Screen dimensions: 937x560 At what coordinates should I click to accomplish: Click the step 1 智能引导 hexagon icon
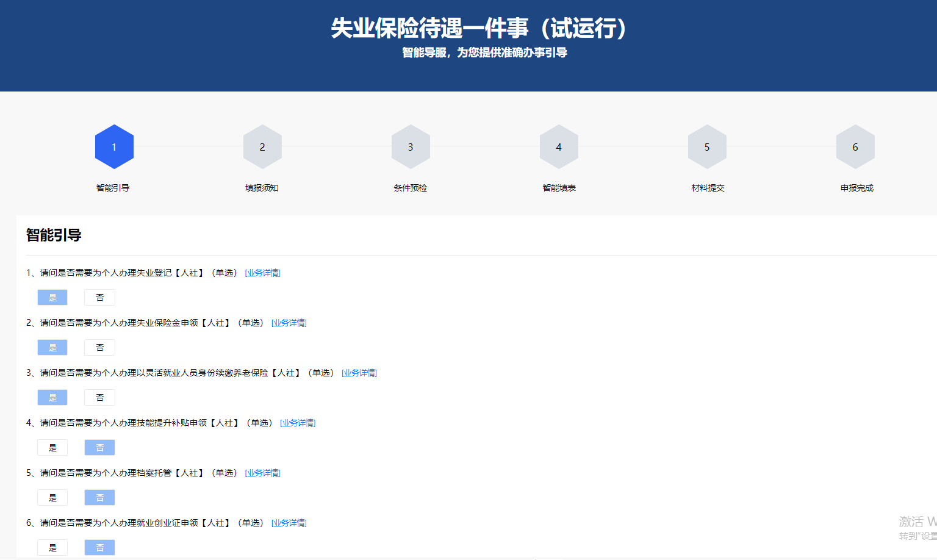click(x=114, y=146)
